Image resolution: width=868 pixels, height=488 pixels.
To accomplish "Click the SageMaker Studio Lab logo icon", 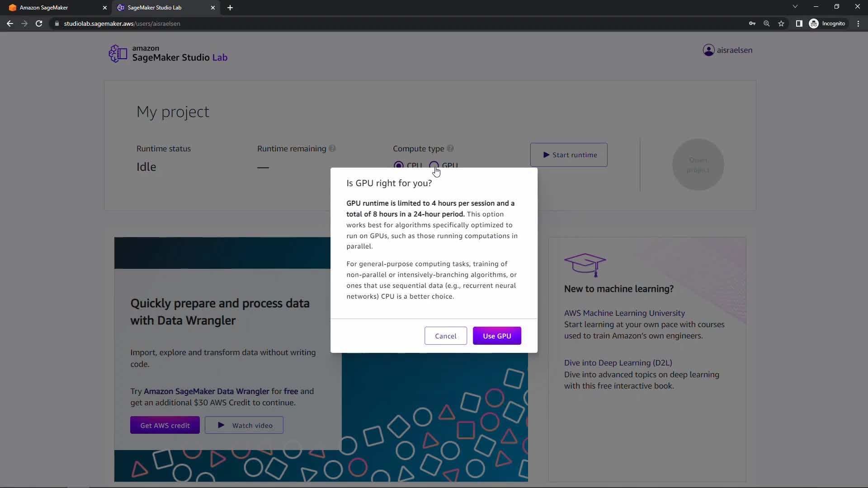I will pyautogui.click(x=118, y=54).
